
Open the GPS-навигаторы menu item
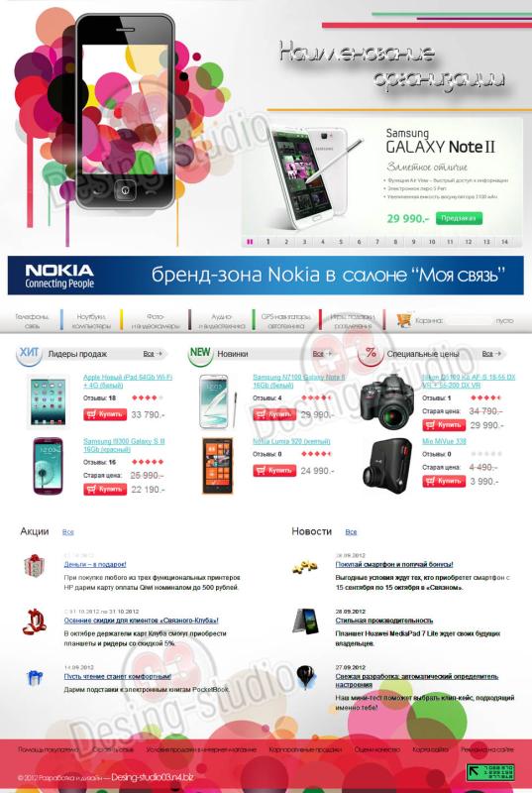click(x=286, y=321)
